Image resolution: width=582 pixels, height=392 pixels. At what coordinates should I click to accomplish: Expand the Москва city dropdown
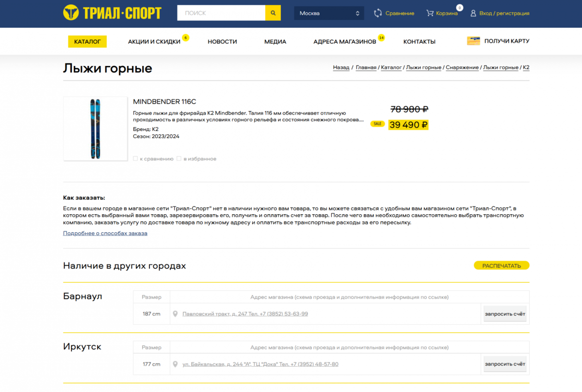329,13
